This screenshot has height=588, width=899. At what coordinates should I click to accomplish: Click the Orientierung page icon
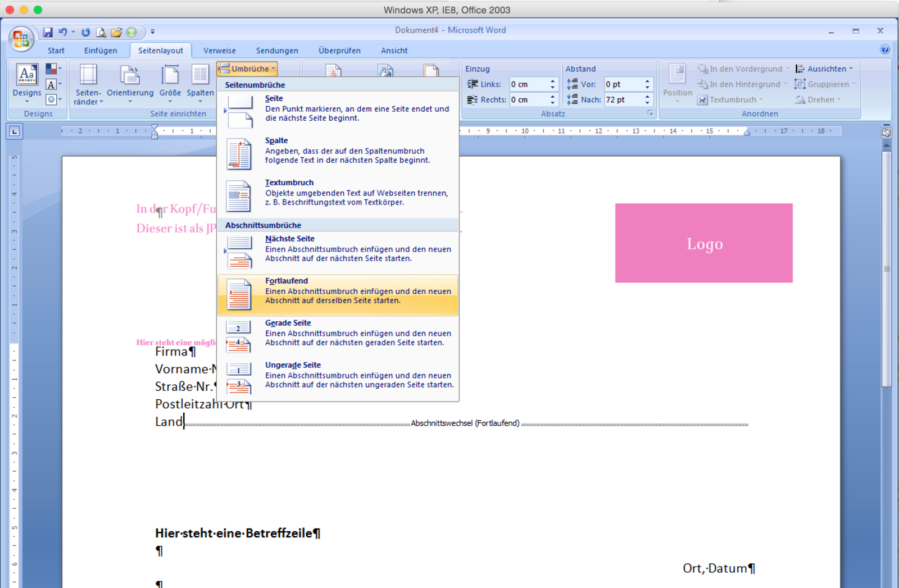click(x=130, y=76)
